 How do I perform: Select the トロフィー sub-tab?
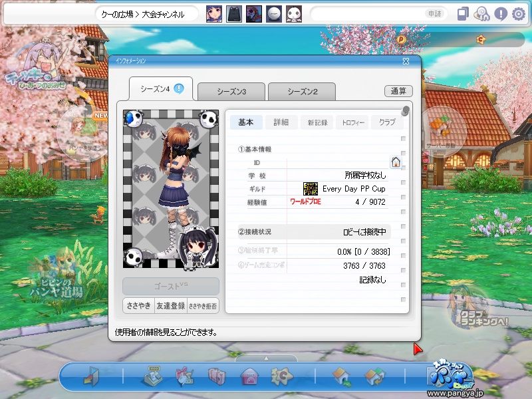[x=352, y=122]
